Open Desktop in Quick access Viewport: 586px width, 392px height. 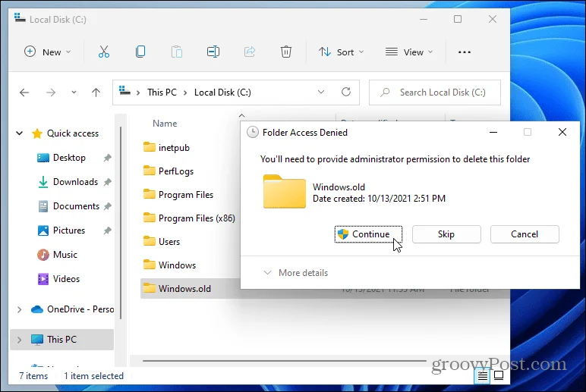(x=69, y=158)
